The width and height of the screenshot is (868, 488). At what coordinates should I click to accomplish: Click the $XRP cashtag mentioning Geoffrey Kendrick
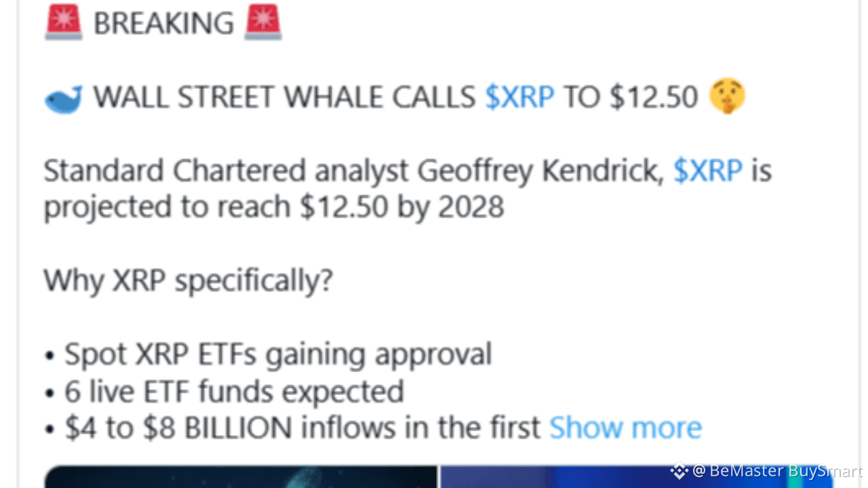[x=707, y=171]
